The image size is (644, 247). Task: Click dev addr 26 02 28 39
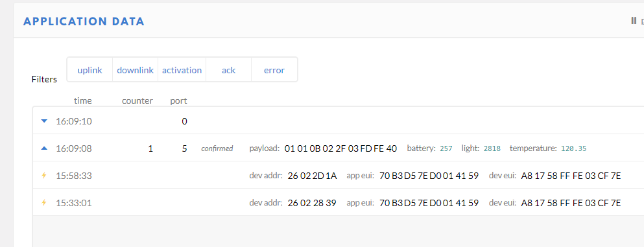(312, 203)
